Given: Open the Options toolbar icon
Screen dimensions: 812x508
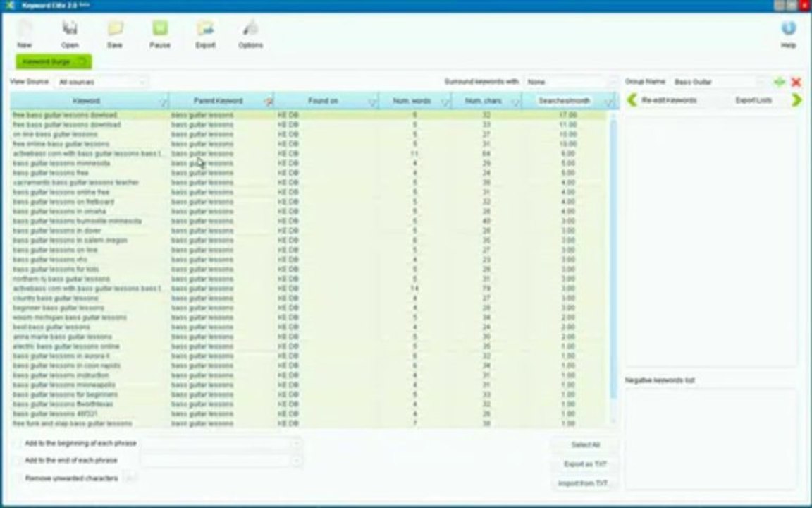Looking at the screenshot, I should (251, 28).
